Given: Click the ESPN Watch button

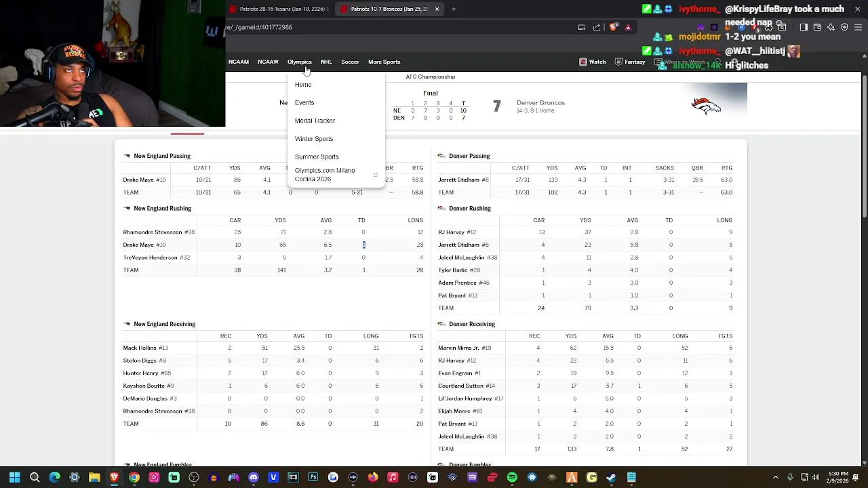Looking at the screenshot, I should coord(593,62).
